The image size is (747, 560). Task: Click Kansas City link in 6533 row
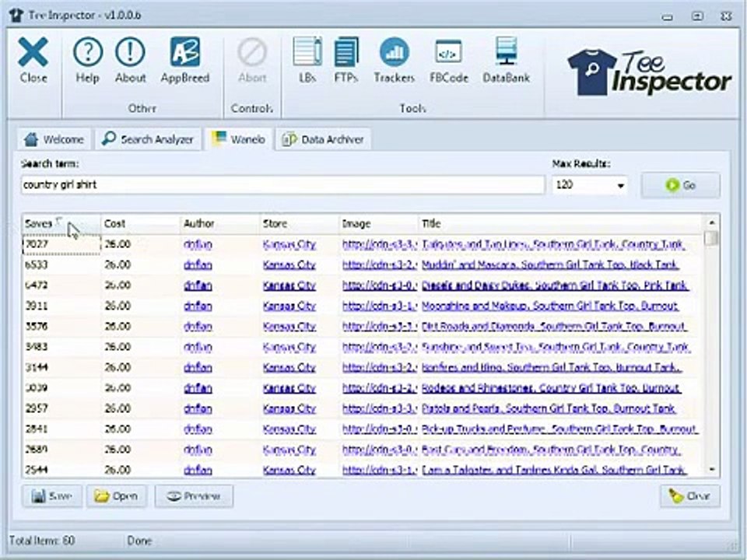pyautogui.click(x=289, y=264)
